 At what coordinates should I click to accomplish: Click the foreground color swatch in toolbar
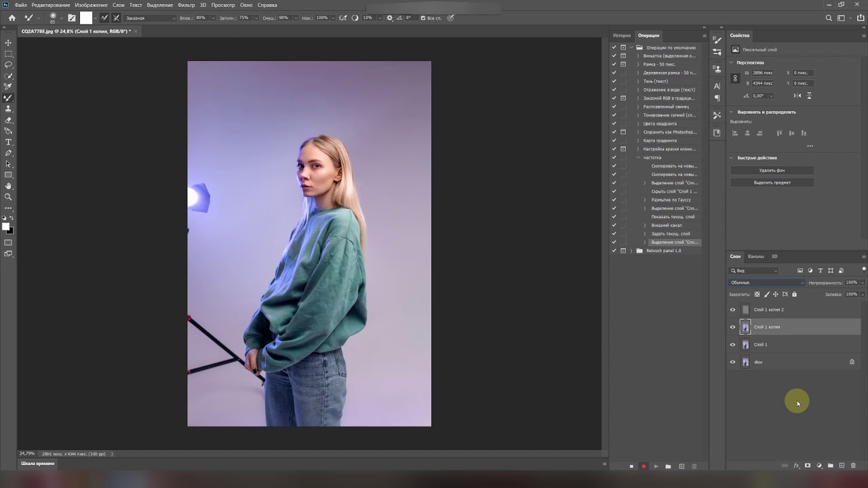pyautogui.click(x=5, y=227)
